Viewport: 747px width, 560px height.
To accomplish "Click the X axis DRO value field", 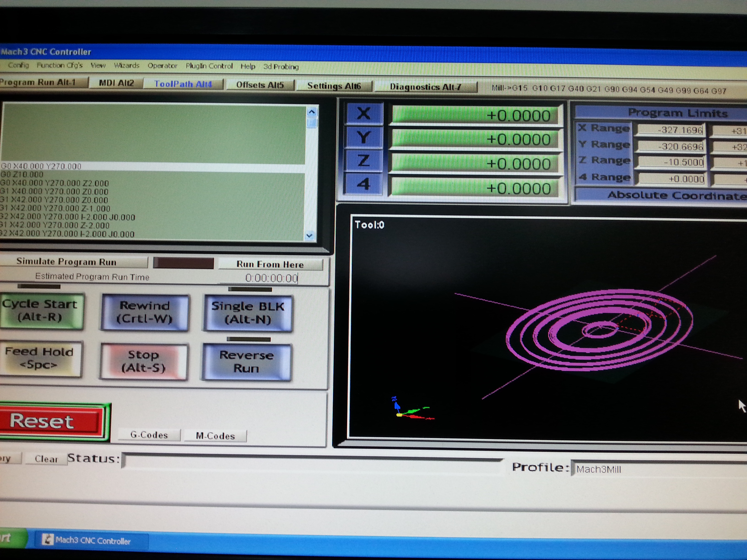I will (x=476, y=115).
